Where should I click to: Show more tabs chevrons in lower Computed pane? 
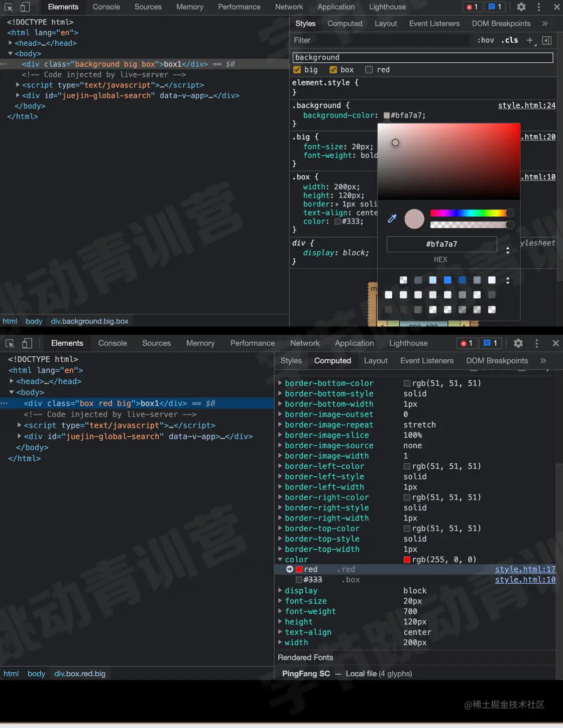point(543,361)
